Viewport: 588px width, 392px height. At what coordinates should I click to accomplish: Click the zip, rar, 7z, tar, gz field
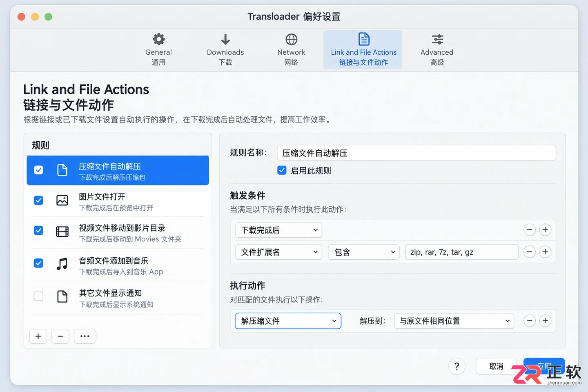click(462, 252)
